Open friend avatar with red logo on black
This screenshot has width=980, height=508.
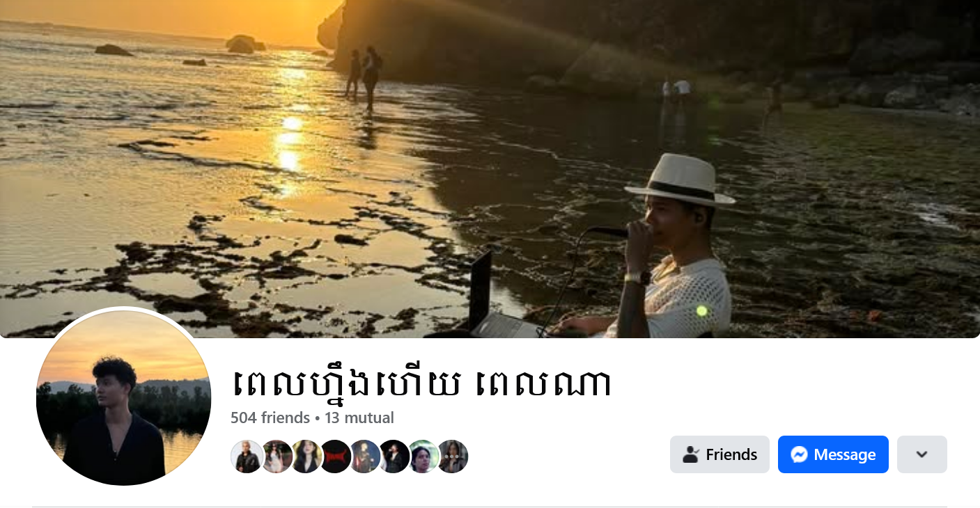[x=335, y=457]
